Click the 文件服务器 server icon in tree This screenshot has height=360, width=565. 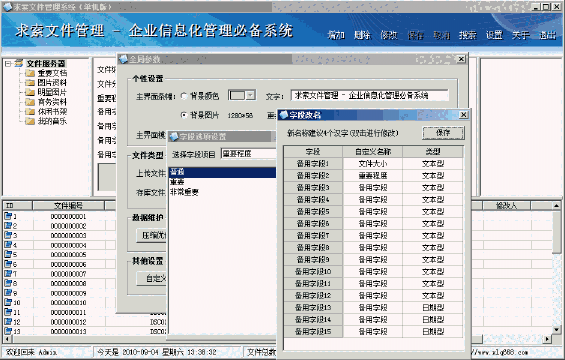click(x=19, y=63)
